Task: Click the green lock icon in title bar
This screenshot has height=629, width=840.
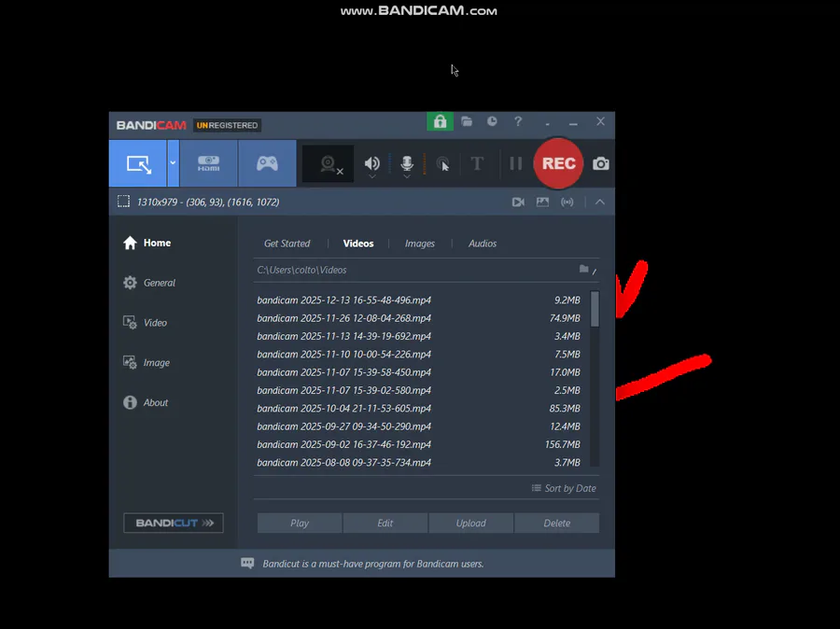Action: coord(440,121)
